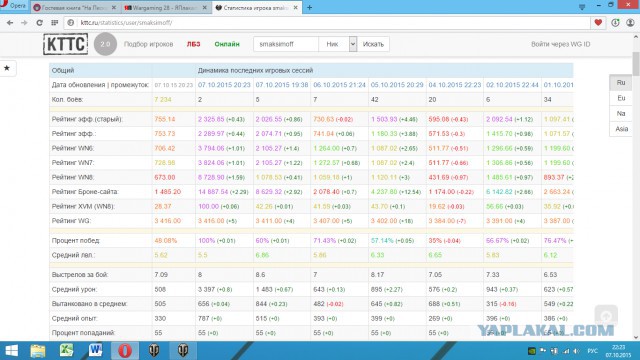This screenshot has width=640, height=360.
Task: Click session date 04.10.2015 22:23
Action: click(x=454, y=85)
